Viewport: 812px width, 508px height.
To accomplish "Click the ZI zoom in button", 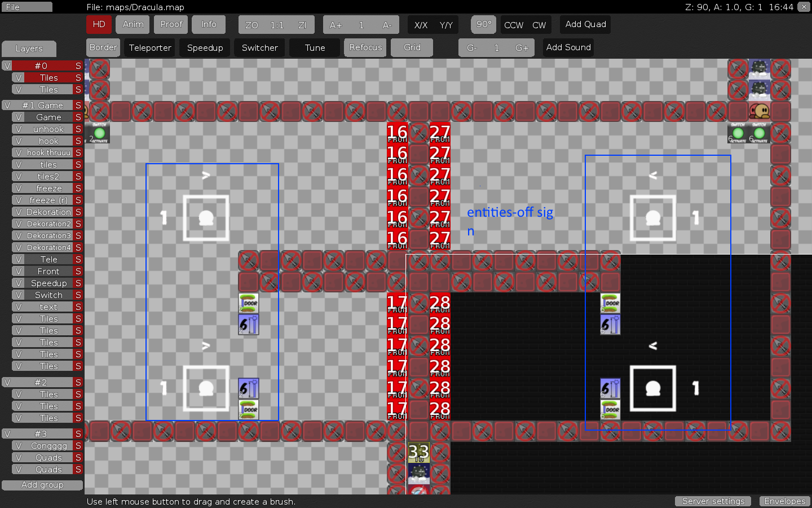I will (x=302, y=25).
